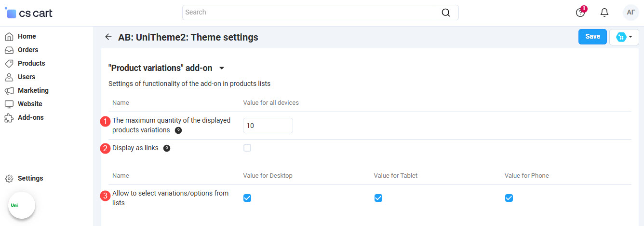
Task: Open Add-ons menu item
Action: coord(31,117)
